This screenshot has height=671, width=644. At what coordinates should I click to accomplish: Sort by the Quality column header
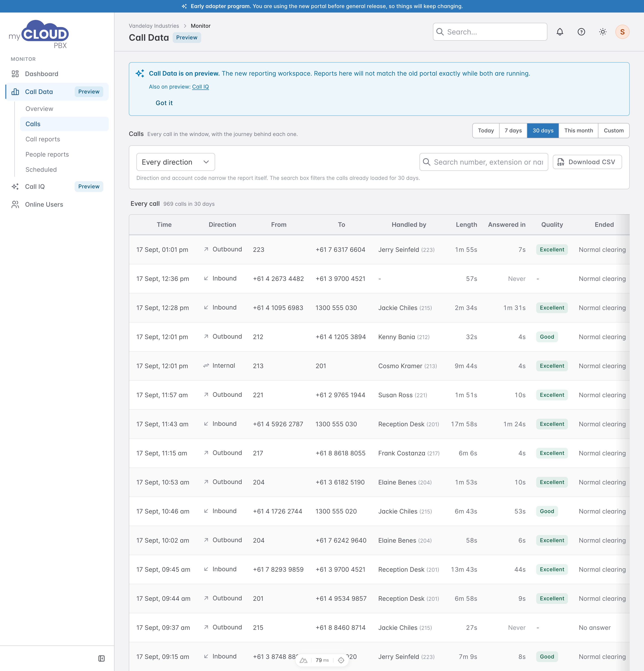(552, 225)
